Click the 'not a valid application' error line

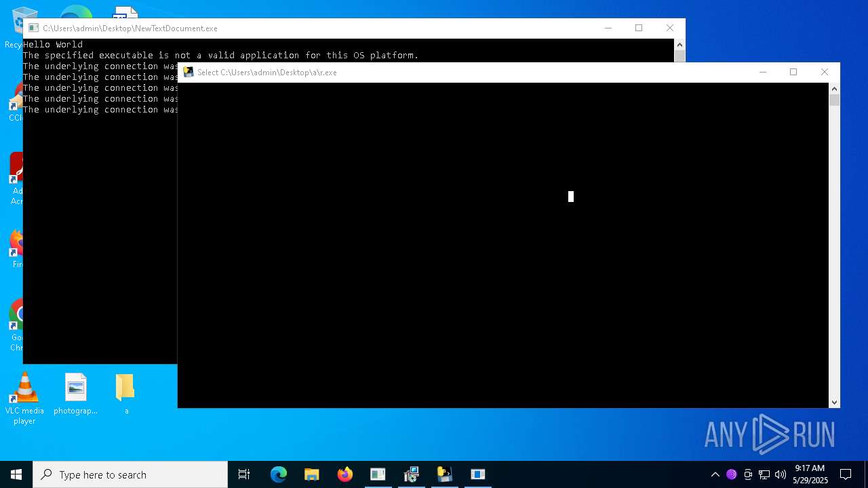click(221, 56)
